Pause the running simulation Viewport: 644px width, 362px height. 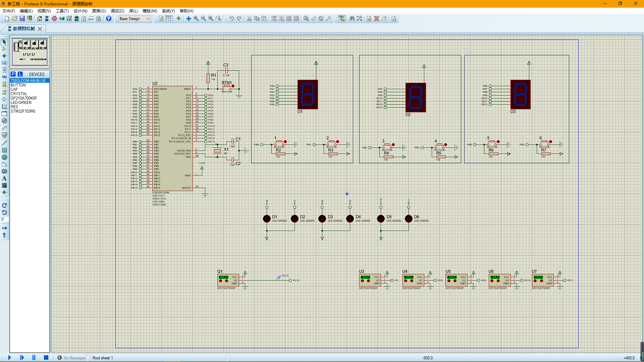34,358
